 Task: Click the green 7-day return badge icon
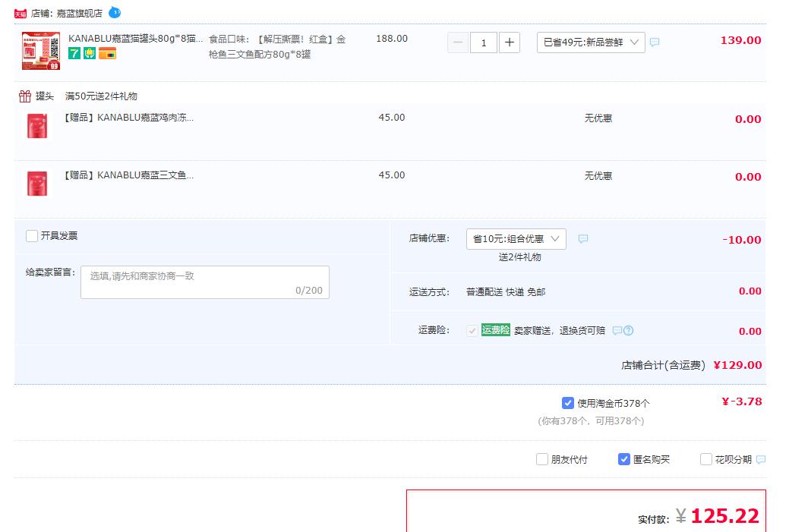click(74, 53)
